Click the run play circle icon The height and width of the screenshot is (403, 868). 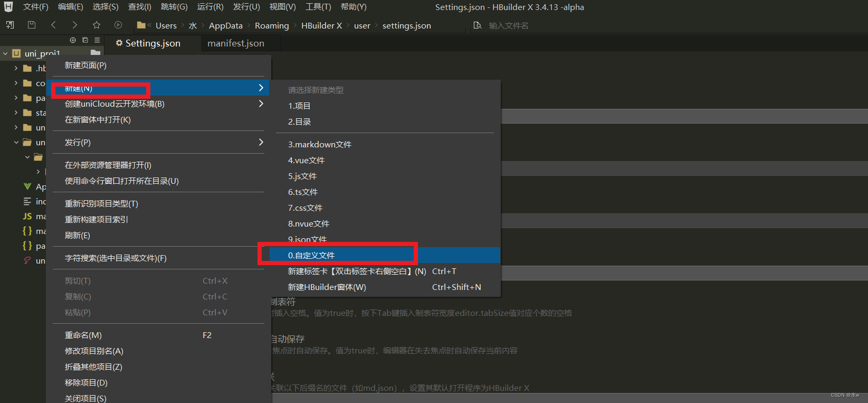(x=118, y=25)
